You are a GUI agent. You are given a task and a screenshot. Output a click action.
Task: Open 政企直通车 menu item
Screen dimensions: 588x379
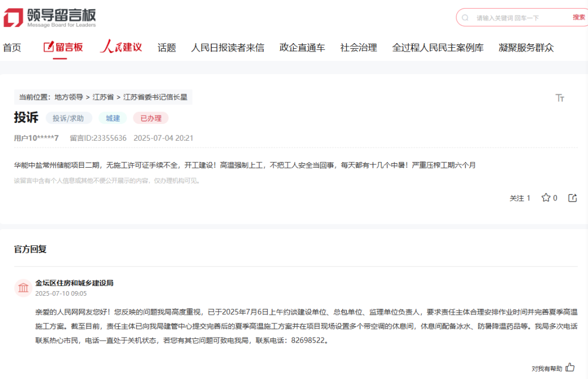click(x=302, y=48)
